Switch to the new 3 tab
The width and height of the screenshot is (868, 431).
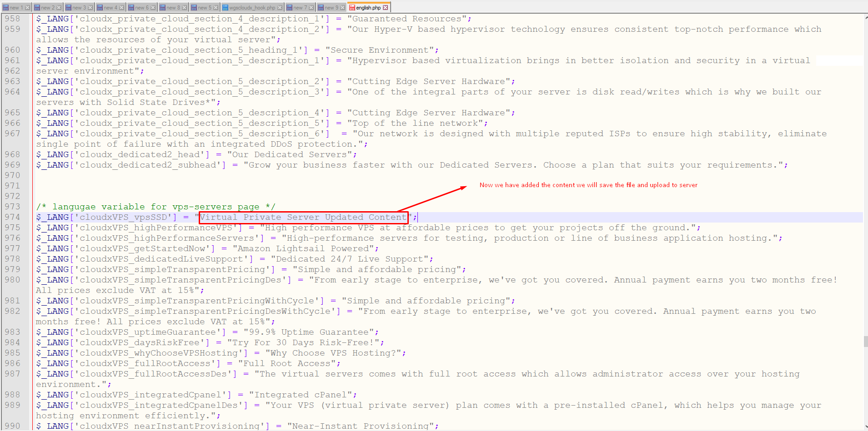(x=79, y=8)
